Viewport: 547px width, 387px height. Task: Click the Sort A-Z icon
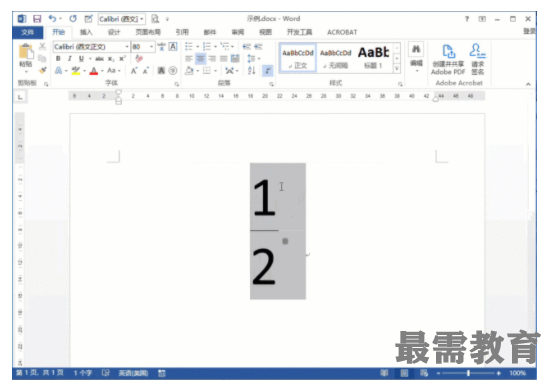point(252,71)
